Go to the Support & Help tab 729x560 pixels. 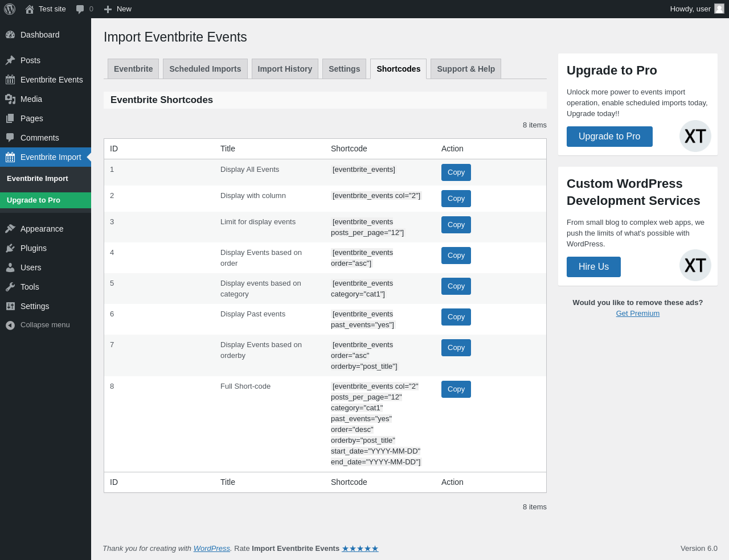[x=466, y=69]
